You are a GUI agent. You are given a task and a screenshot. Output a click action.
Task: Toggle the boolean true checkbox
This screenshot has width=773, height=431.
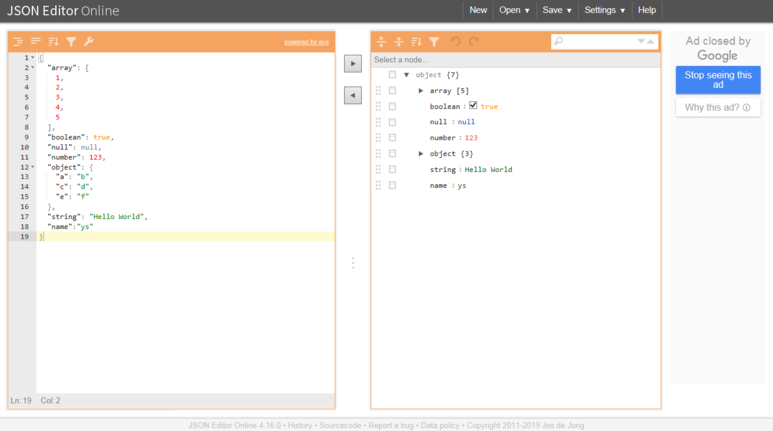click(473, 106)
